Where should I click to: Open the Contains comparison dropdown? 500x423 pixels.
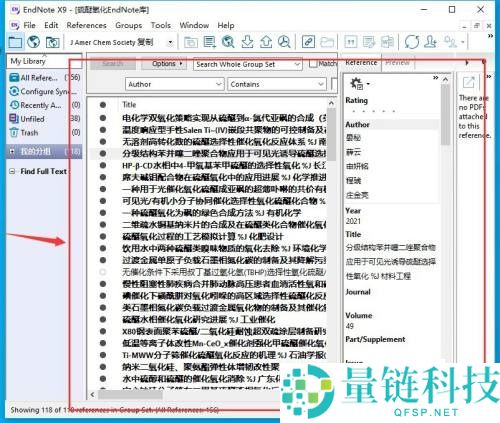[277, 84]
